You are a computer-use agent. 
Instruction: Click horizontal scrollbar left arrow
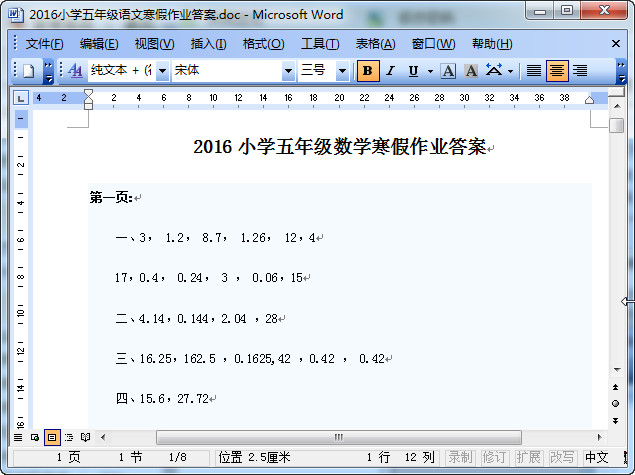pyautogui.click(x=103, y=437)
